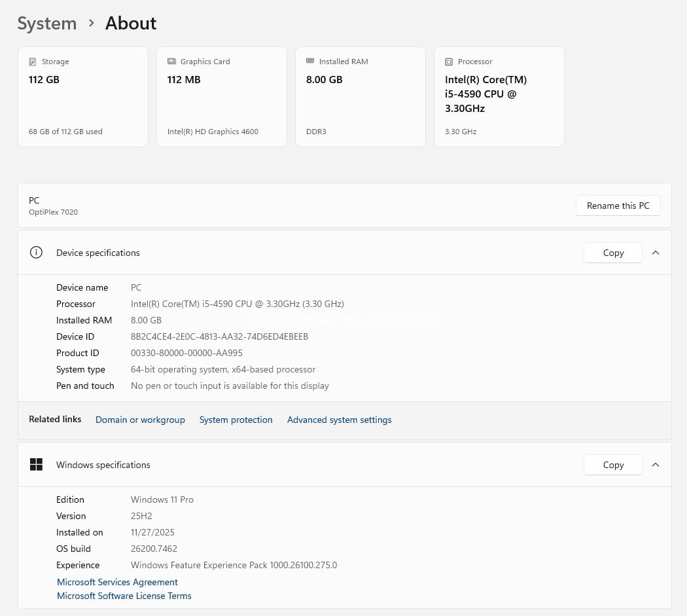
Task: Select the Installed RAM 8.00 GB card
Action: [x=361, y=97]
